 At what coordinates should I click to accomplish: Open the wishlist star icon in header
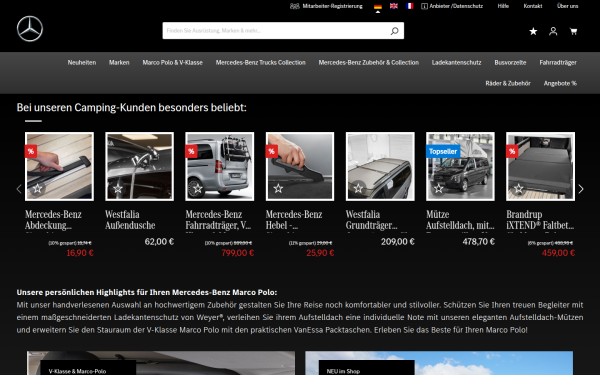pyautogui.click(x=533, y=31)
